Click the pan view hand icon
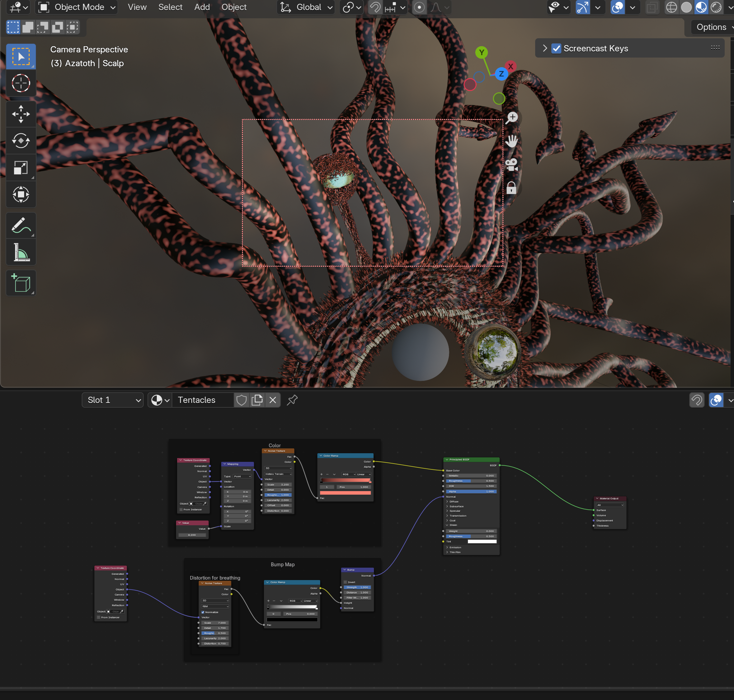The image size is (734, 700). [512, 141]
